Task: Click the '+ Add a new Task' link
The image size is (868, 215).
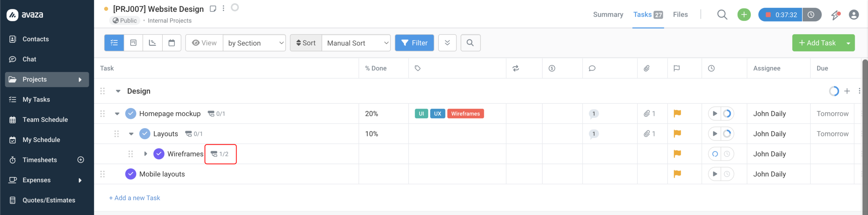Action: pyautogui.click(x=134, y=198)
